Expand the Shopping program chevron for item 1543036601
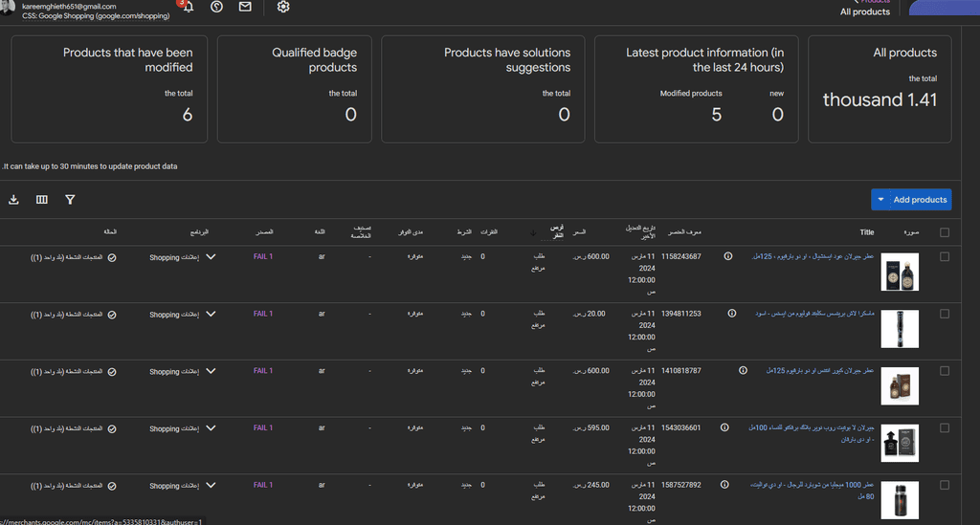This screenshot has width=980, height=525. pyautogui.click(x=211, y=428)
